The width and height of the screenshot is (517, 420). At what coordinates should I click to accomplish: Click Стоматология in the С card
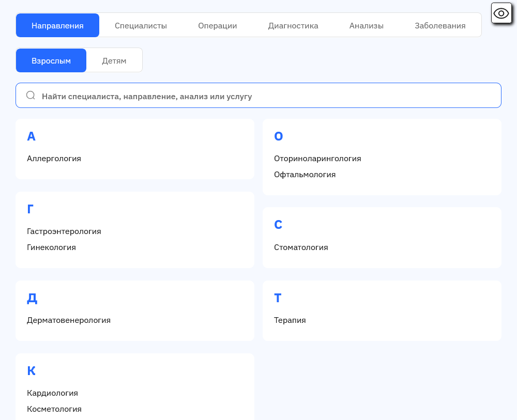[x=301, y=247]
